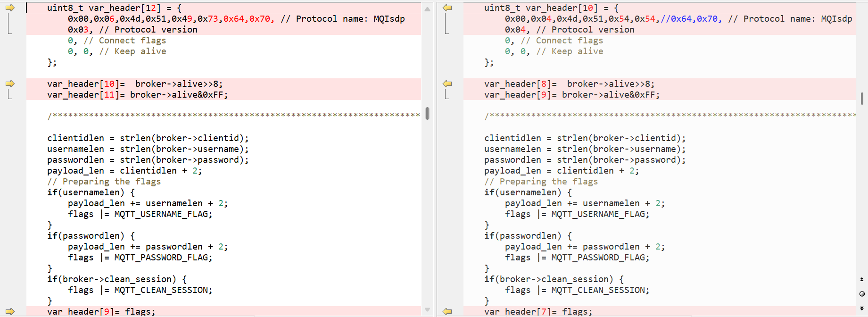
Task: Click right-arrow beside left var_header[10] line
Action: [10, 84]
